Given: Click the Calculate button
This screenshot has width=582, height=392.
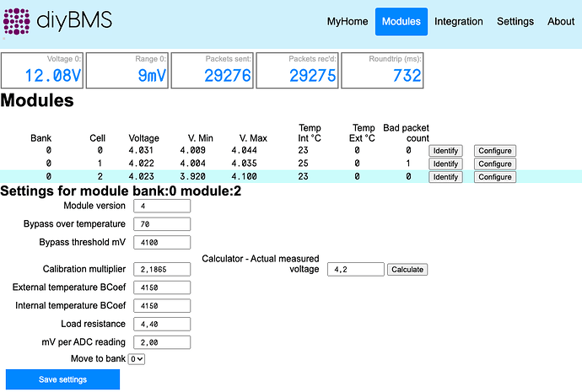Looking at the screenshot, I should click(407, 270).
